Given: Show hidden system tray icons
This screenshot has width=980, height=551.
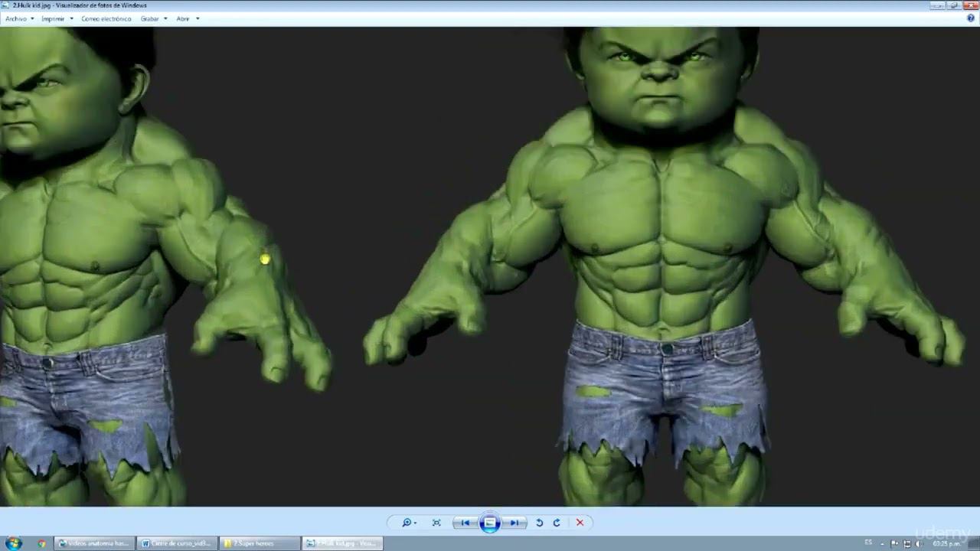Looking at the screenshot, I should [882, 543].
